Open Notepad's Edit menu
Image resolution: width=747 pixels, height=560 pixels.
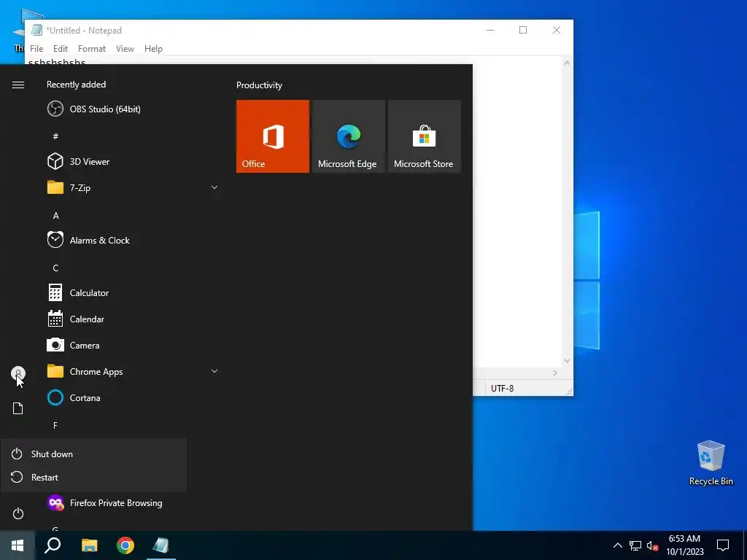click(61, 49)
